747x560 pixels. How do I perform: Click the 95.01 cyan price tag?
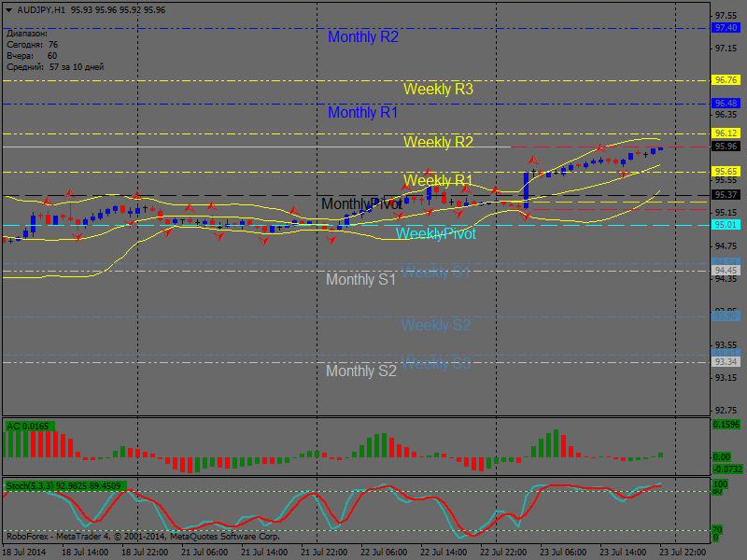(726, 225)
